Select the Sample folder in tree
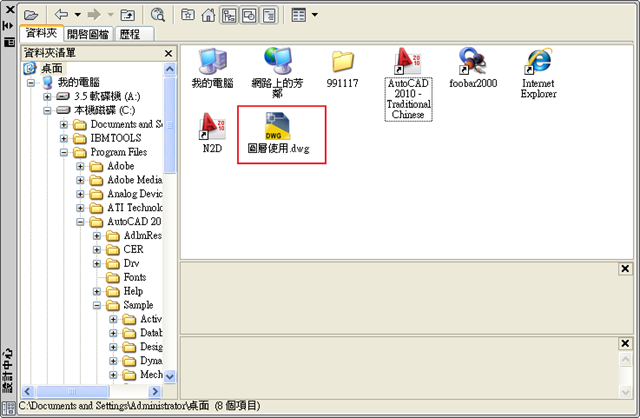 [138, 305]
